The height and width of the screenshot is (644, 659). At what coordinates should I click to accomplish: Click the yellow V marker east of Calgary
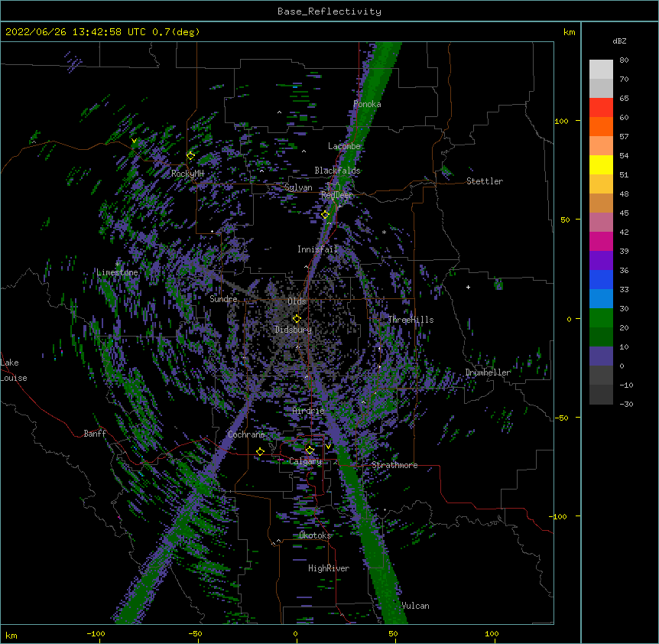pyautogui.click(x=328, y=447)
